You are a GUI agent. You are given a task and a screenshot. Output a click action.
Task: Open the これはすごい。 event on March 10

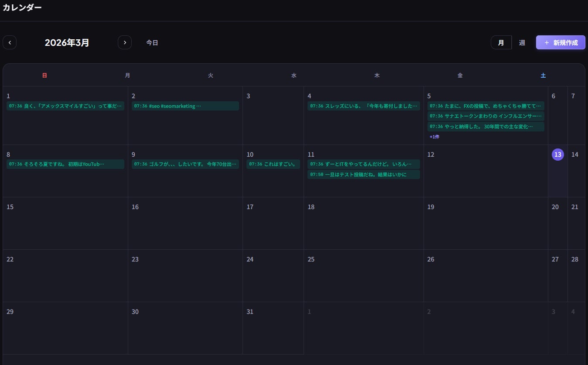click(273, 164)
